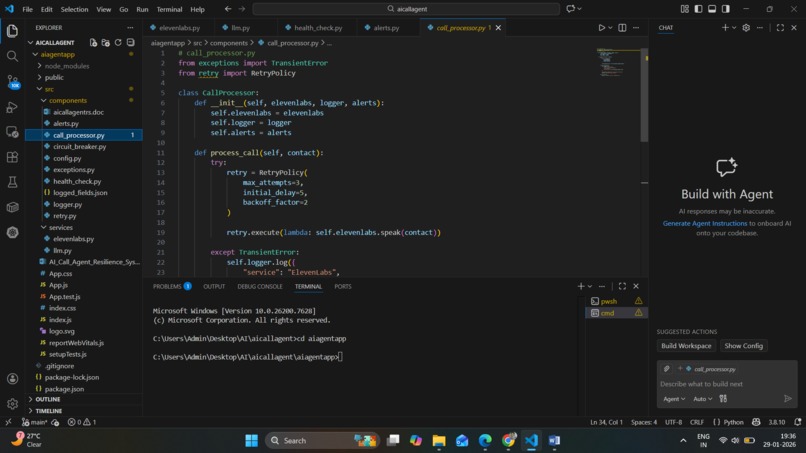Customize layout button in title bar

[x=685, y=9]
